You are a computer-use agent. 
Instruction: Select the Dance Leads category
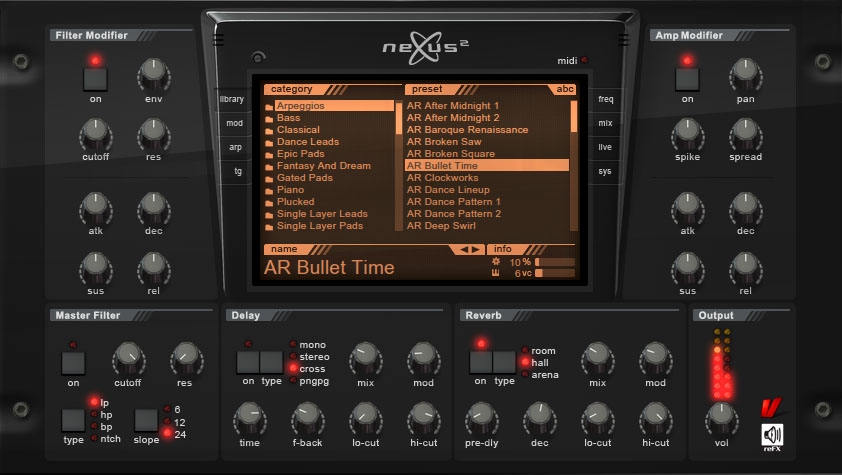[308, 142]
